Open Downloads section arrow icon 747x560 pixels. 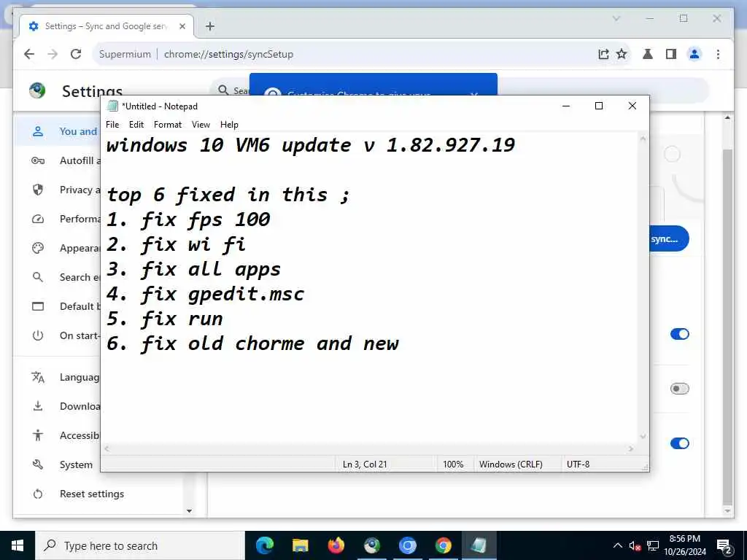click(x=38, y=406)
